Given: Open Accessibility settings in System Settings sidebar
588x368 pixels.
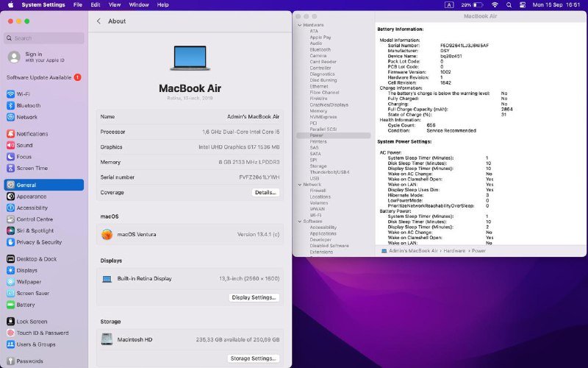Looking at the screenshot, I should (x=27, y=208).
